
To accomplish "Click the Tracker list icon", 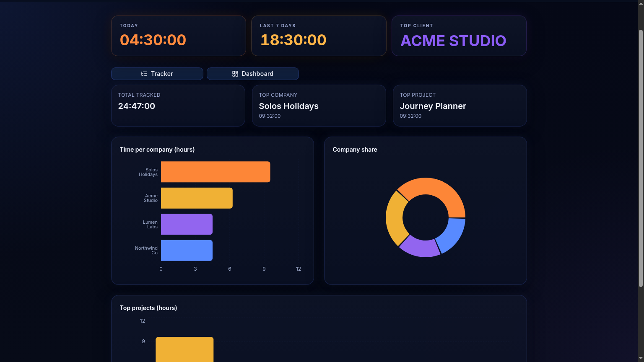I will [x=144, y=74].
